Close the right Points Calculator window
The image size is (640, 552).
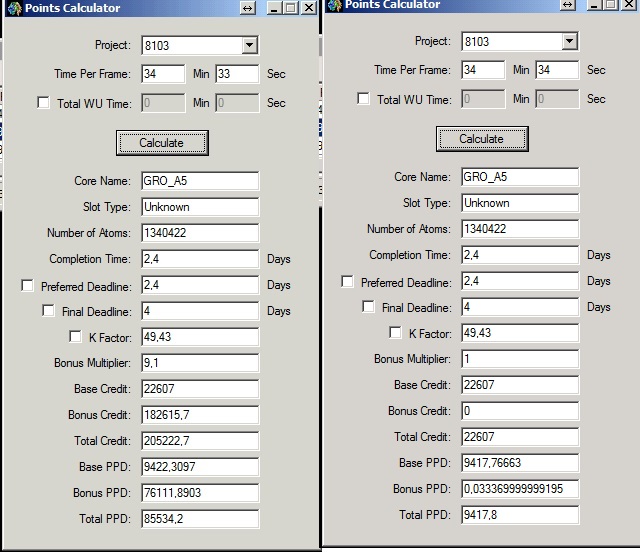(x=629, y=4)
